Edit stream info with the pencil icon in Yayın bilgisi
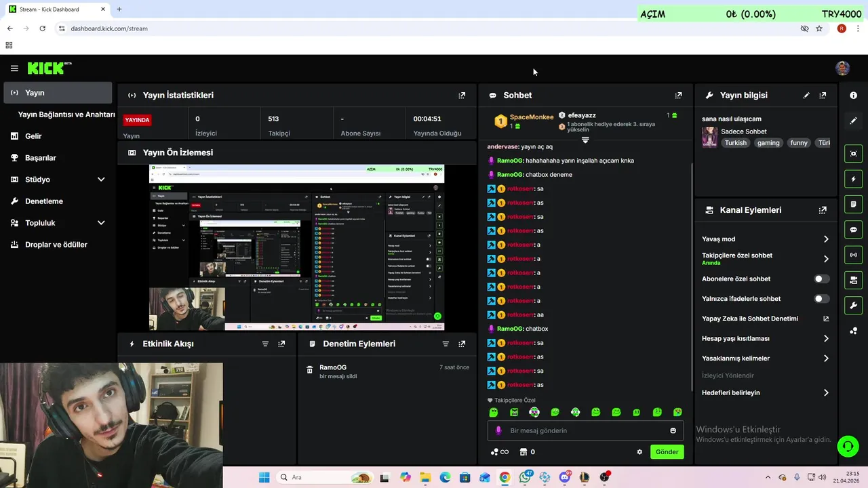Image resolution: width=868 pixels, height=488 pixels. click(x=806, y=96)
